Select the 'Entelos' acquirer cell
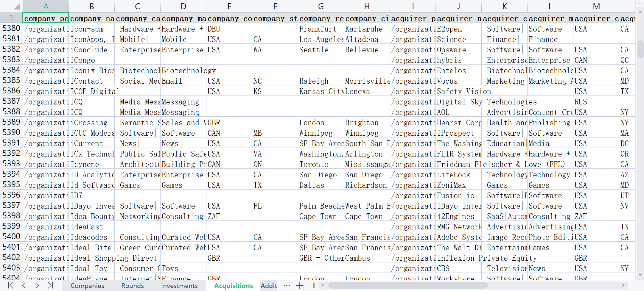The image size is (644, 291). [x=459, y=71]
